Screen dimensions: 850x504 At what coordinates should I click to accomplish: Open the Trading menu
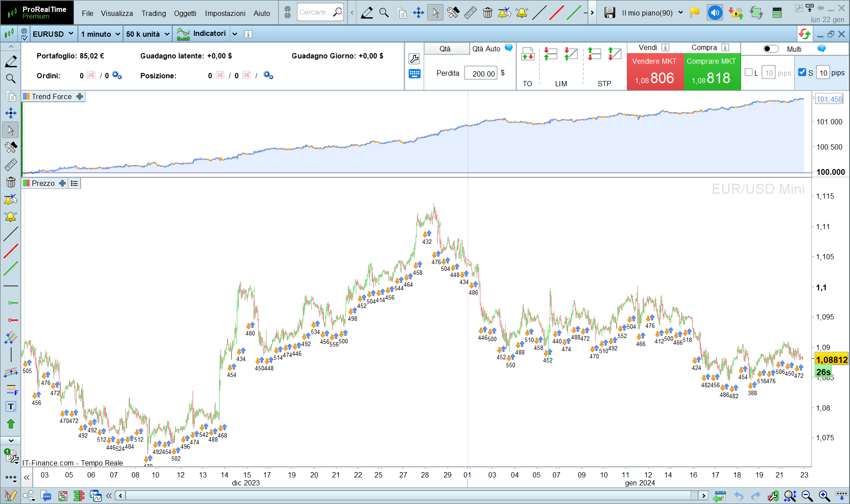(154, 13)
